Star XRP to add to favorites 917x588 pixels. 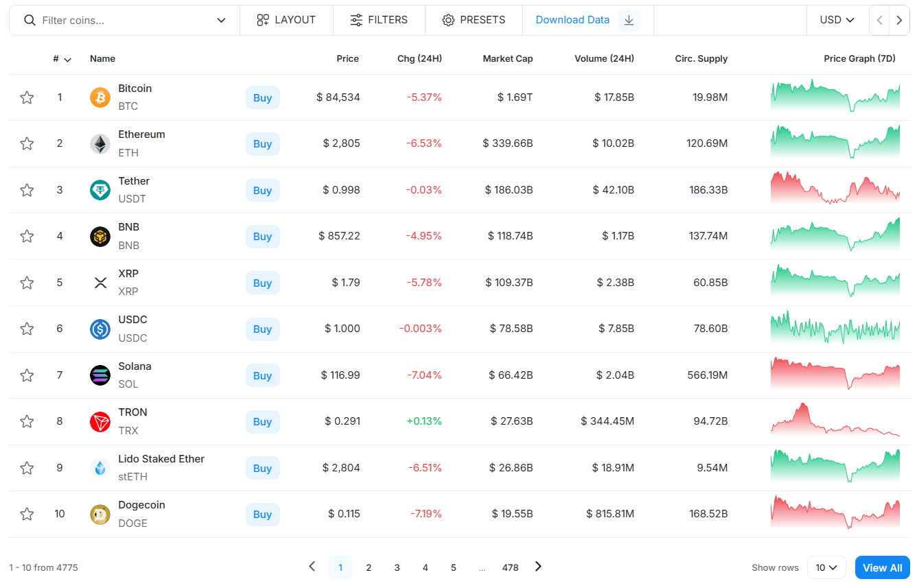point(27,283)
